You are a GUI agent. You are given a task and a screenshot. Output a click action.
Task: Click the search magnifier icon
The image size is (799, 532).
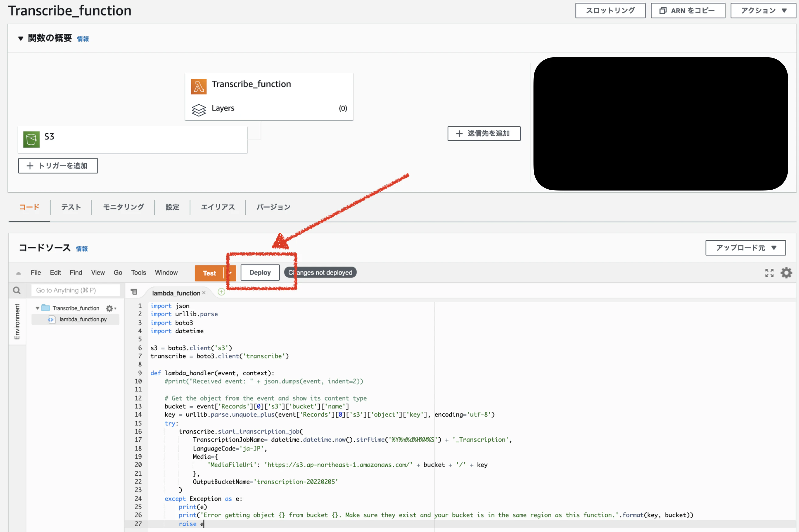(17, 290)
